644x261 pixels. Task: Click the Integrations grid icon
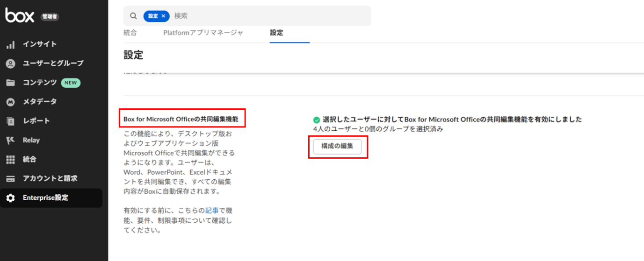10,160
